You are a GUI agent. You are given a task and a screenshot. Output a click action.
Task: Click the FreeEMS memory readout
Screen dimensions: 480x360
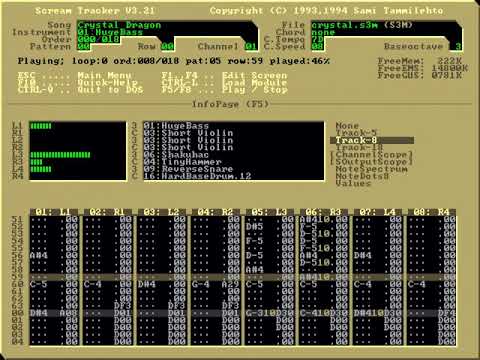[x=423, y=68]
